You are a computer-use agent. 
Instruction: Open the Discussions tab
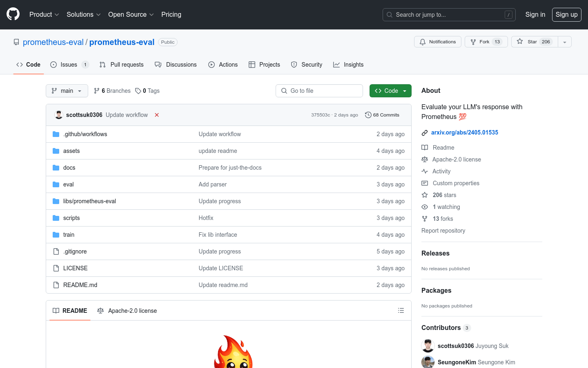pos(176,65)
